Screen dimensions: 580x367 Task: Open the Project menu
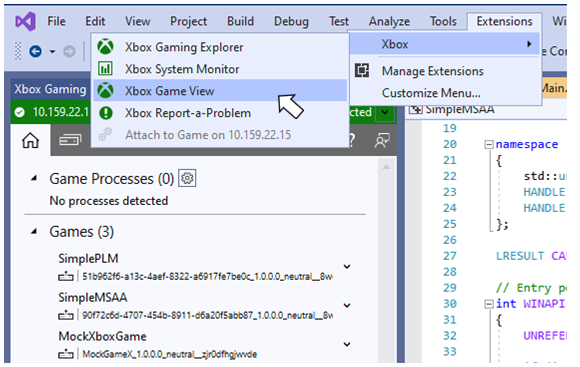(188, 21)
